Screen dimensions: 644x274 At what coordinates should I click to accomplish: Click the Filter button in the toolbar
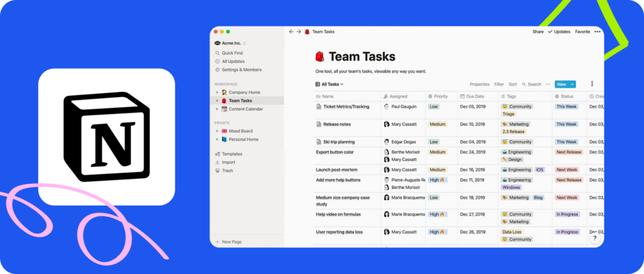[499, 84]
